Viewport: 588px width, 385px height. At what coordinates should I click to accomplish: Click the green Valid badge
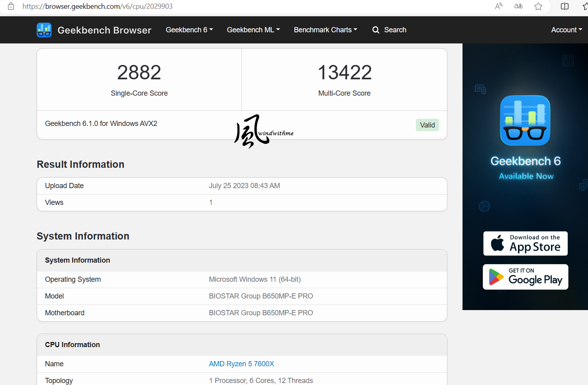coord(427,125)
